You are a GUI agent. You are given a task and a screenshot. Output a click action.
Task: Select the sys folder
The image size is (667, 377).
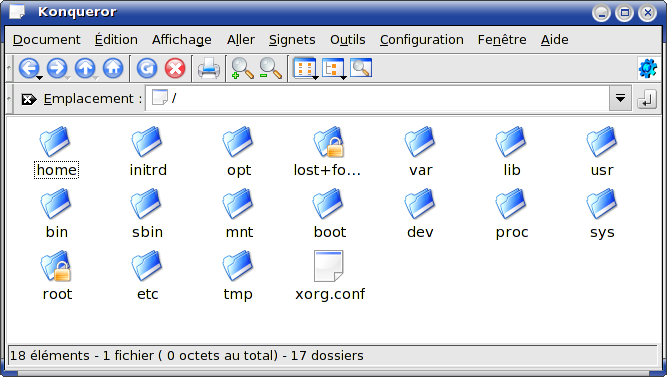[x=602, y=214]
